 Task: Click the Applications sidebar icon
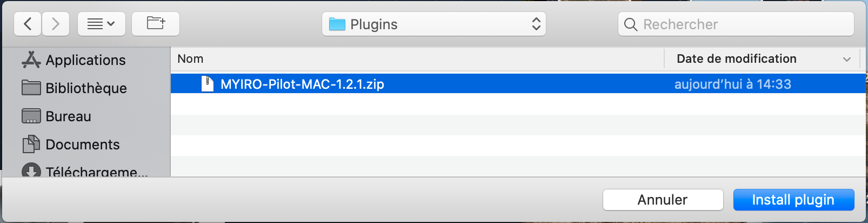click(31, 60)
